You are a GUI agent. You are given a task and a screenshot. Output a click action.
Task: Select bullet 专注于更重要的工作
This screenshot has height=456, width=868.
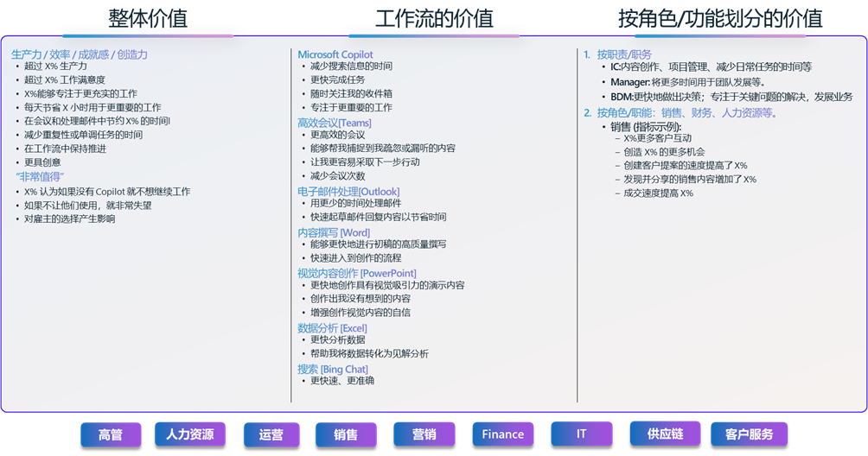tap(351, 108)
